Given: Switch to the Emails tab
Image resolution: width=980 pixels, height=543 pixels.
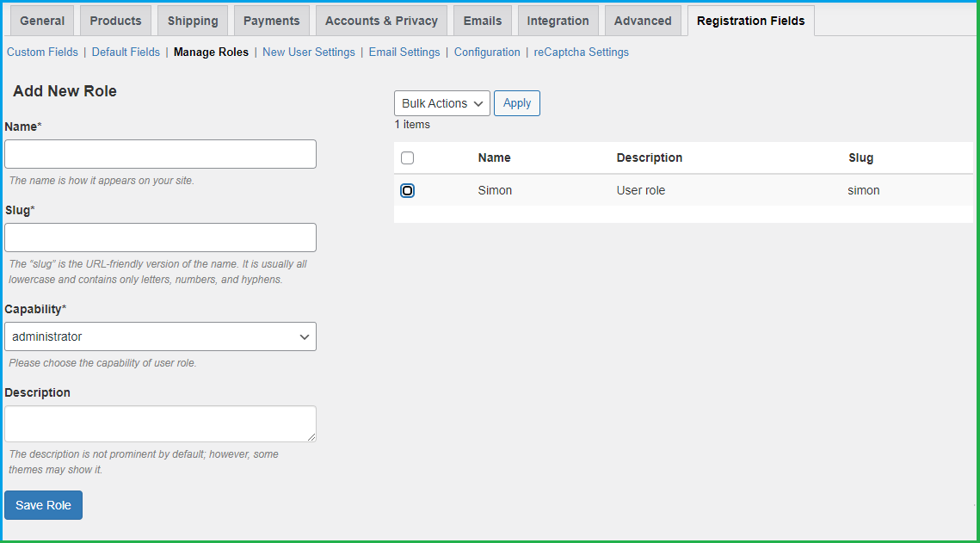Looking at the screenshot, I should point(482,21).
